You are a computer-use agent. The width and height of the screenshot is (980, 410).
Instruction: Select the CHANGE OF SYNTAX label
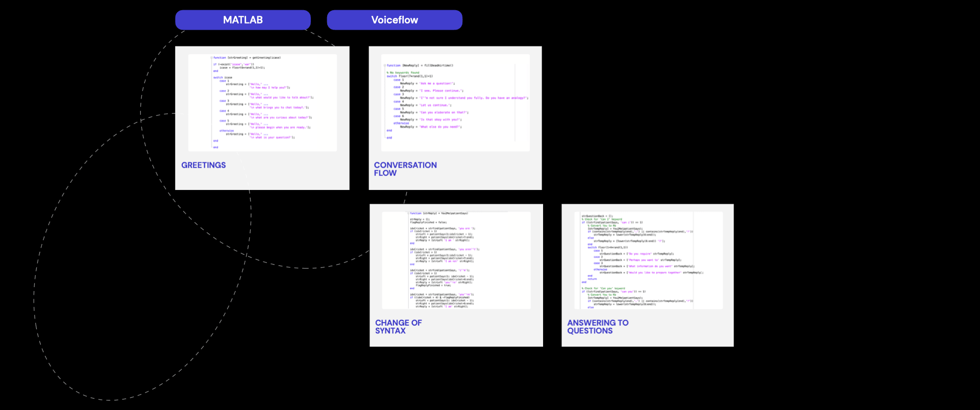pyautogui.click(x=399, y=327)
